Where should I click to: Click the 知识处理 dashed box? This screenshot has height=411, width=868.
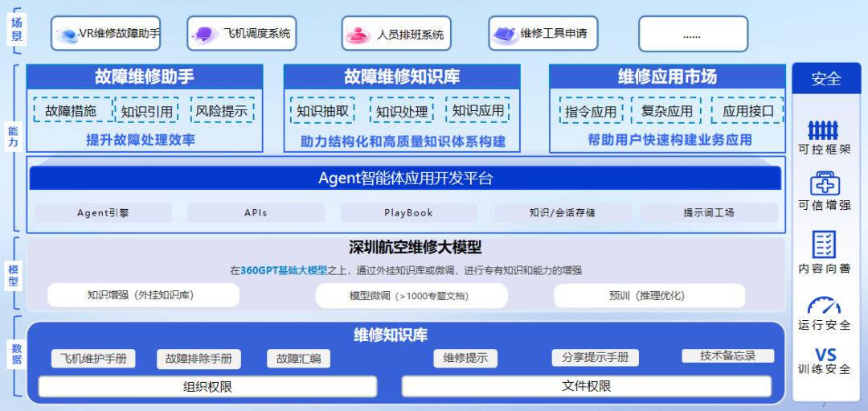click(x=402, y=110)
